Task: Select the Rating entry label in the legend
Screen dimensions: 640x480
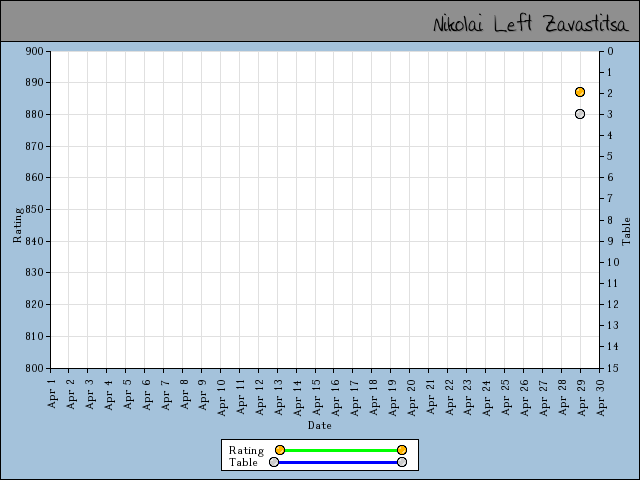Action: coord(246,450)
